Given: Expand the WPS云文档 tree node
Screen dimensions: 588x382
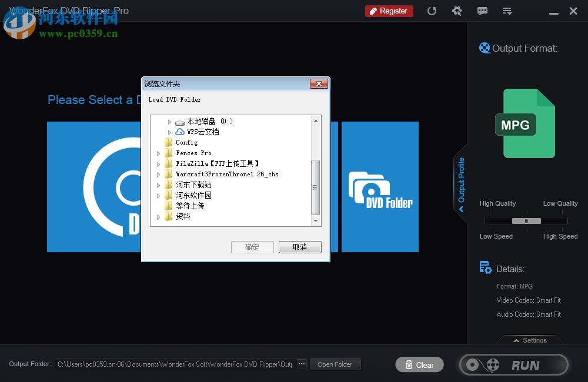Looking at the screenshot, I should click(x=169, y=132).
